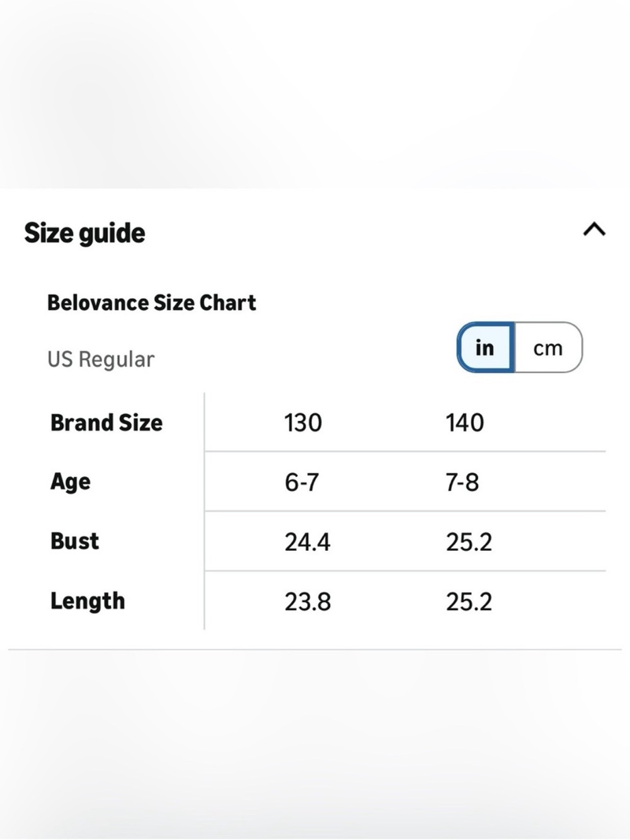The width and height of the screenshot is (630, 840).
Task: Click the blurred area above Size guide
Action: 315,95
